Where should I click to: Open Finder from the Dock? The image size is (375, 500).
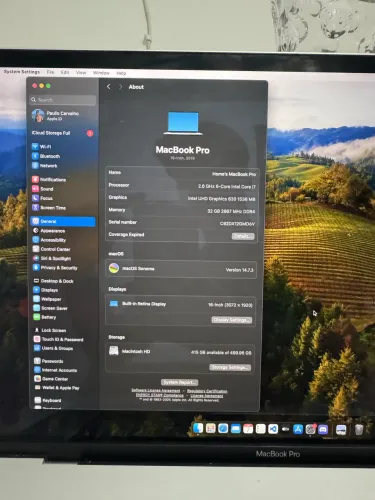[x=198, y=428]
